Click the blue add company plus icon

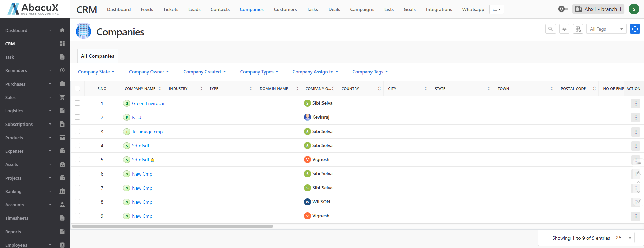click(635, 29)
